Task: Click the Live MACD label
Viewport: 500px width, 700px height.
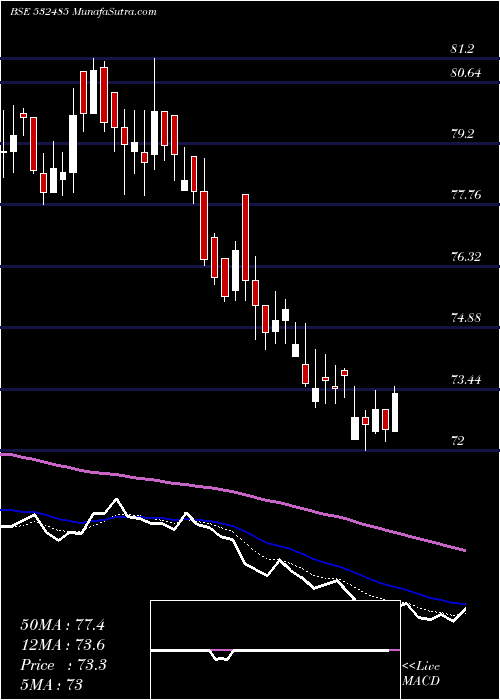Action: (421, 674)
